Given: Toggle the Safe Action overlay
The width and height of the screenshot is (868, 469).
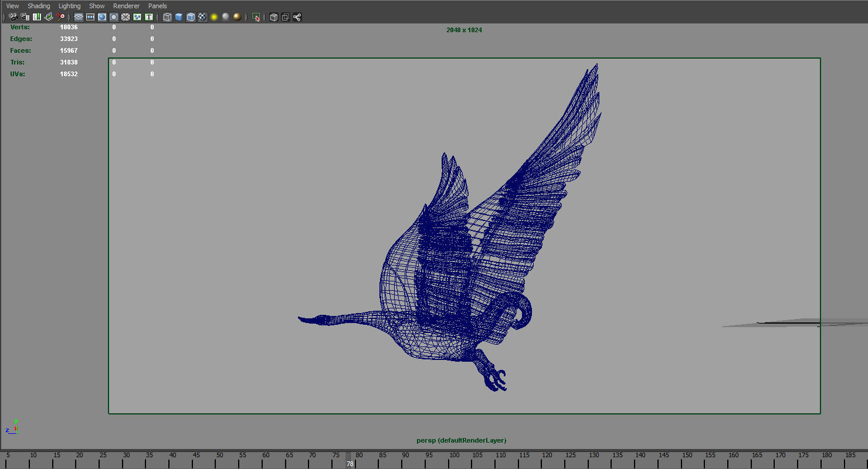Looking at the screenshot, I should [137, 17].
